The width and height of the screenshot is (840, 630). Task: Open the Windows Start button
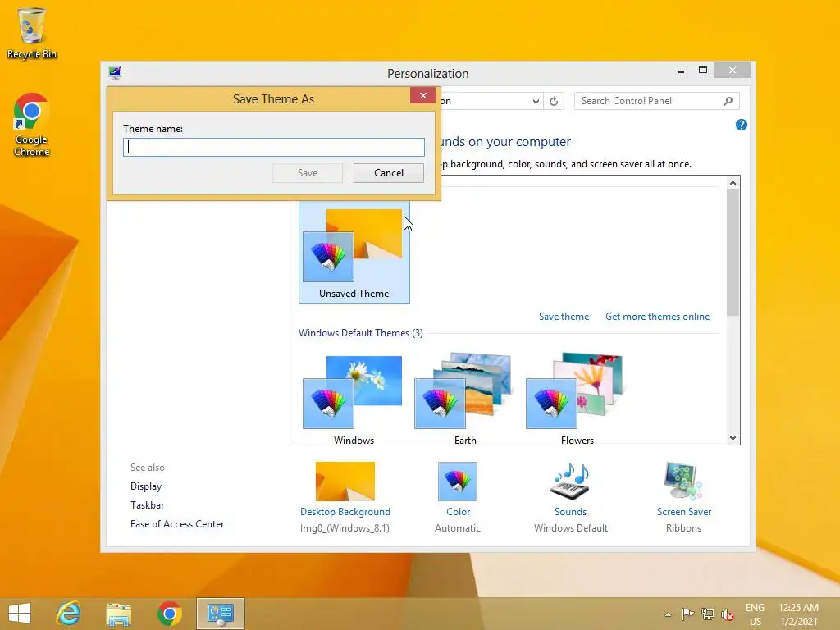[x=20, y=614]
